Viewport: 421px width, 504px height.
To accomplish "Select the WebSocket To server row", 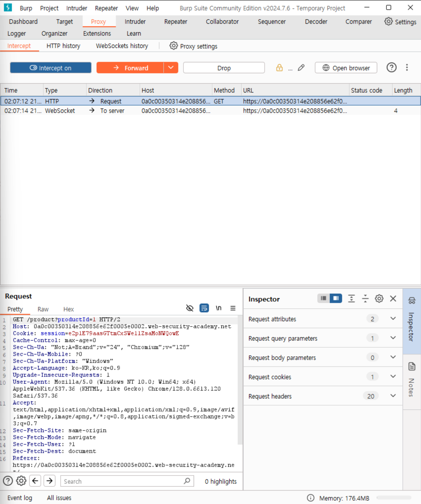I will pyautogui.click(x=210, y=111).
